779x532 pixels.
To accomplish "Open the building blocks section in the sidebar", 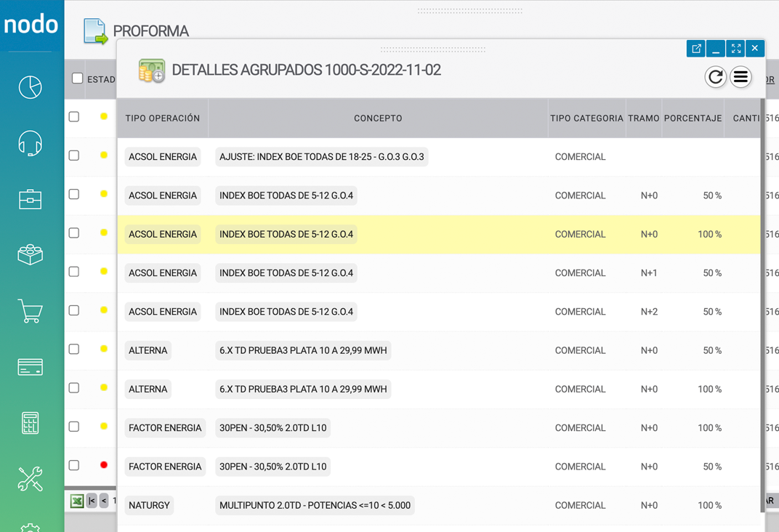I will click(x=31, y=254).
